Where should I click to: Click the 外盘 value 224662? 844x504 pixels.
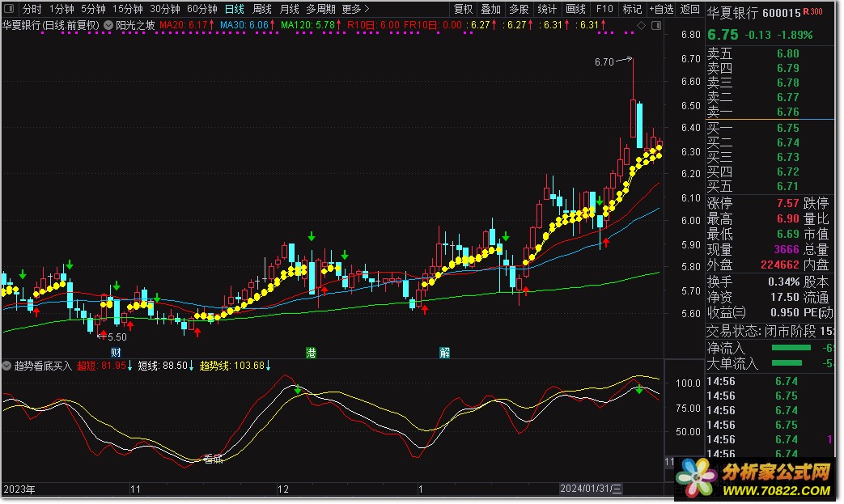(x=780, y=265)
